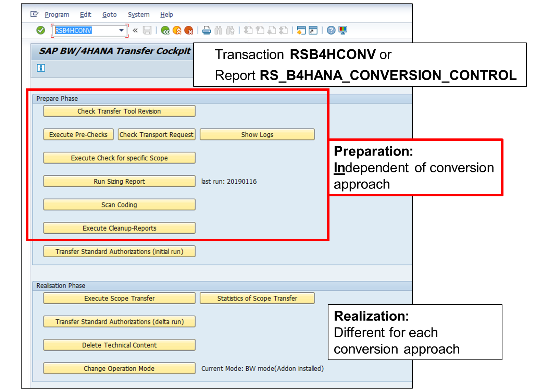Click the orange Exit icon

point(177,30)
